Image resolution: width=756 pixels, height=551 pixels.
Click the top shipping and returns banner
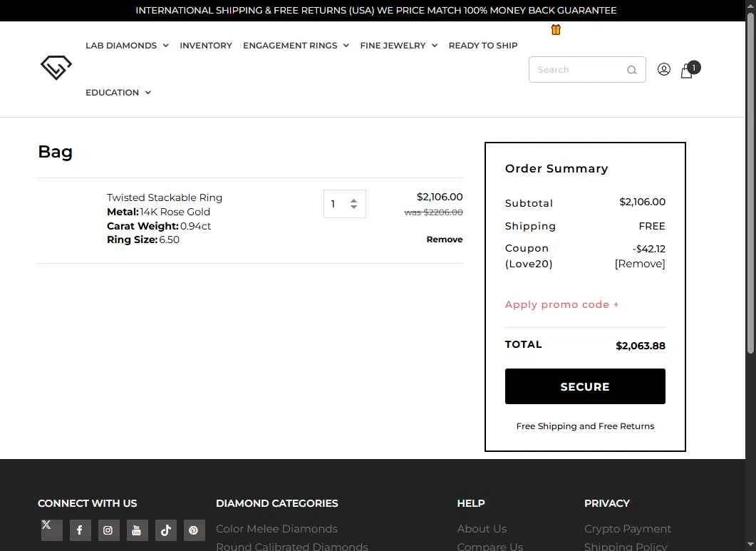(x=376, y=10)
